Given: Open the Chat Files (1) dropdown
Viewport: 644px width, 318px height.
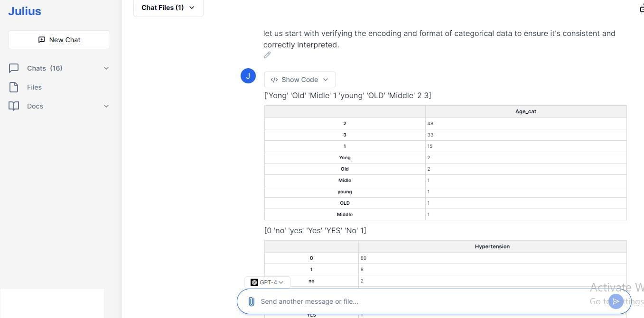Looking at the screenshot, I should point(168,8).
